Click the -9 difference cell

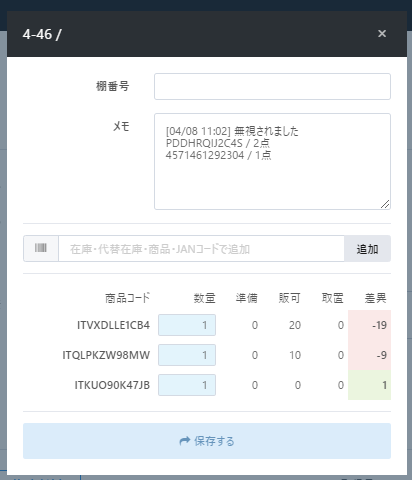(369, 355)
